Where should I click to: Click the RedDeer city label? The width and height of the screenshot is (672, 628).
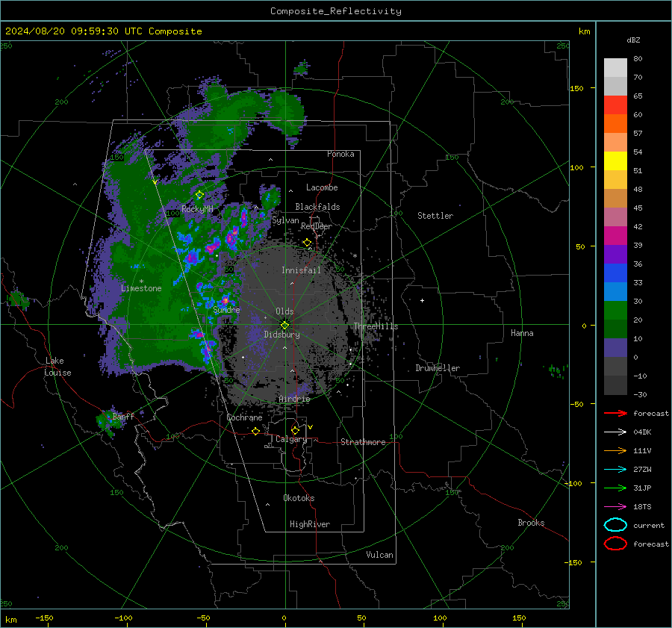coord(317,226)
